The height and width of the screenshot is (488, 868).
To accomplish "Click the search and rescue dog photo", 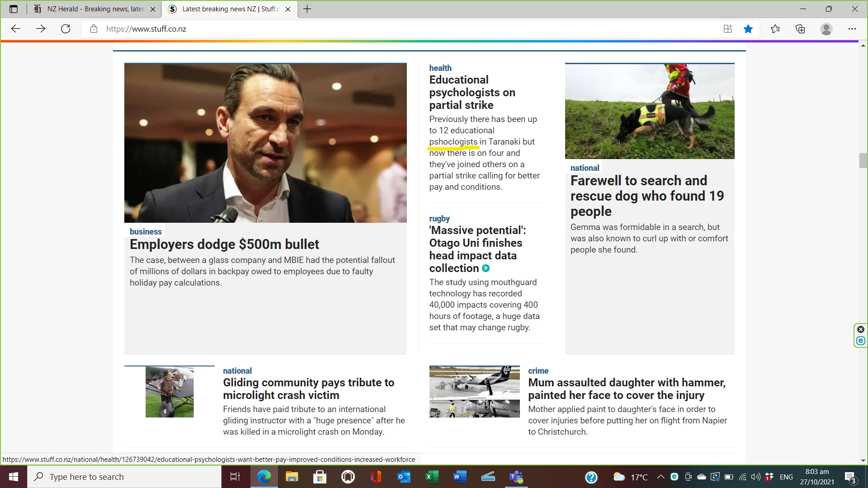I will click(649, 111).
